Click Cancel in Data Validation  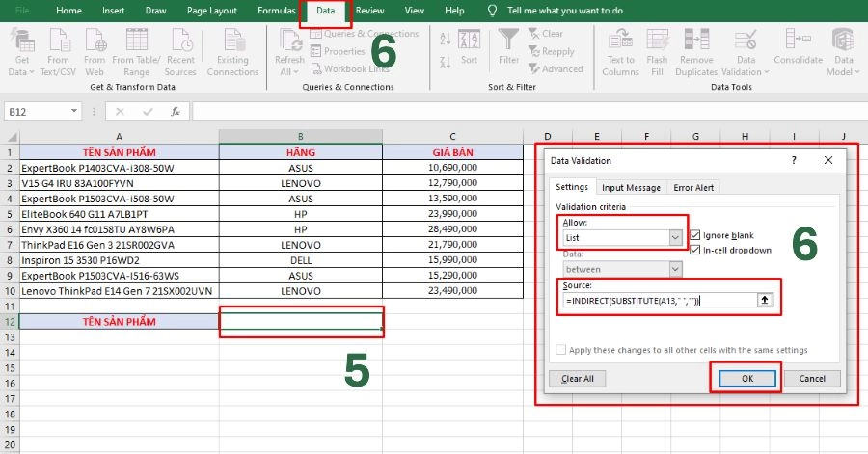[x=812, y=378]
